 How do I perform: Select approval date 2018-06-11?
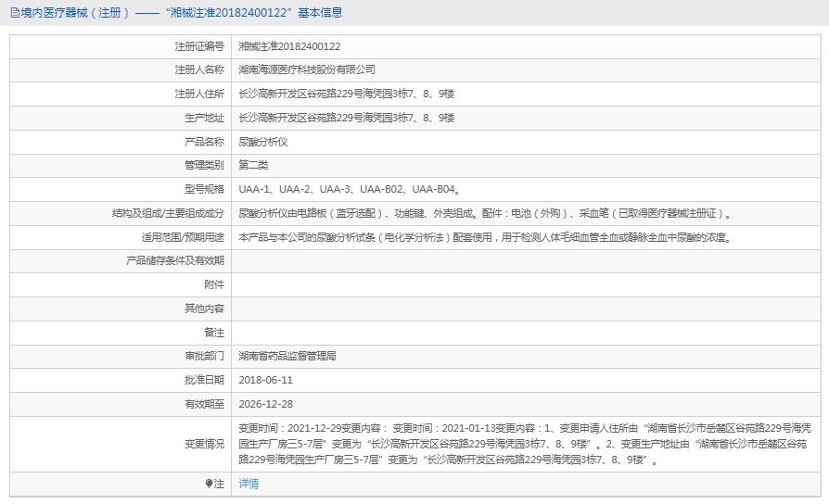point(265,380)
